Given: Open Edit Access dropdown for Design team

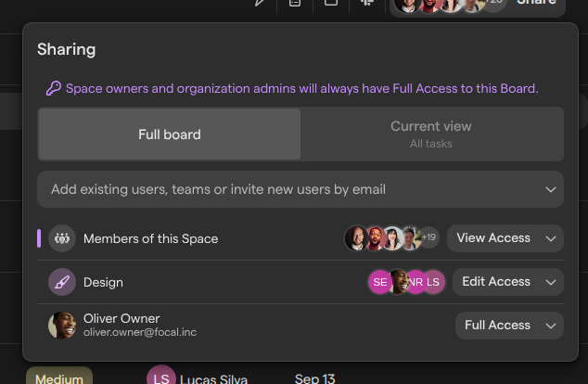Looking at the screenshot, I should [507, 282].
